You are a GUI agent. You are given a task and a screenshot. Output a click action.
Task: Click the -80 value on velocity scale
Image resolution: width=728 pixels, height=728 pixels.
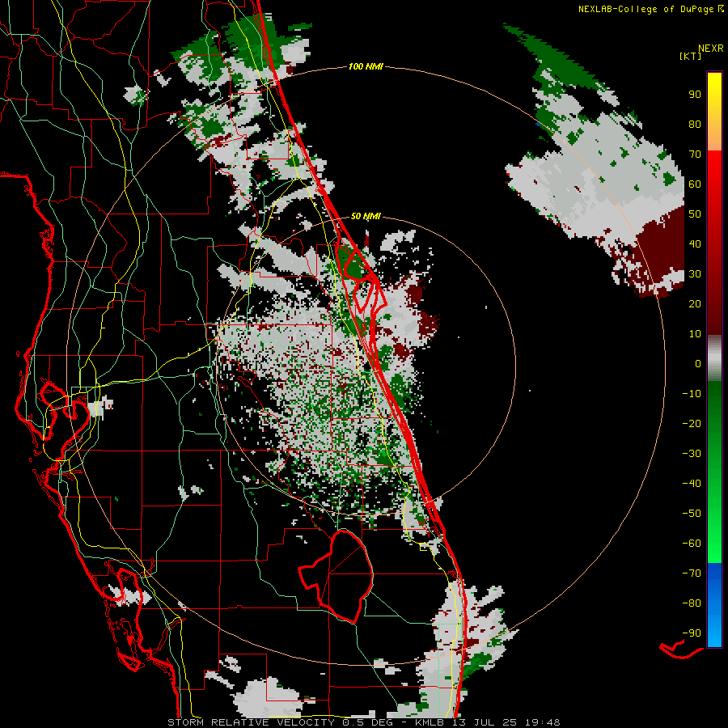pos(692,603)
